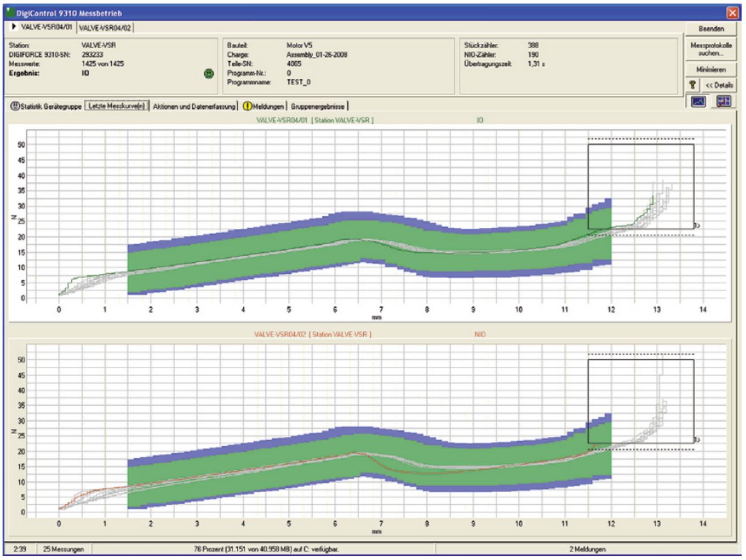This screenshot has height=560, width=746.
Task: Select the VALVE-VSR04/01 station tab
Action: [46, 27]
